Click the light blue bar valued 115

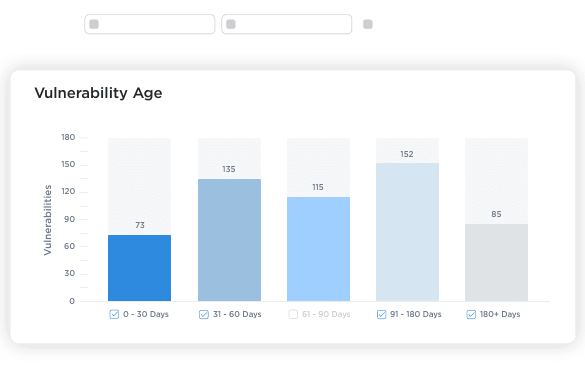(319, 249)
